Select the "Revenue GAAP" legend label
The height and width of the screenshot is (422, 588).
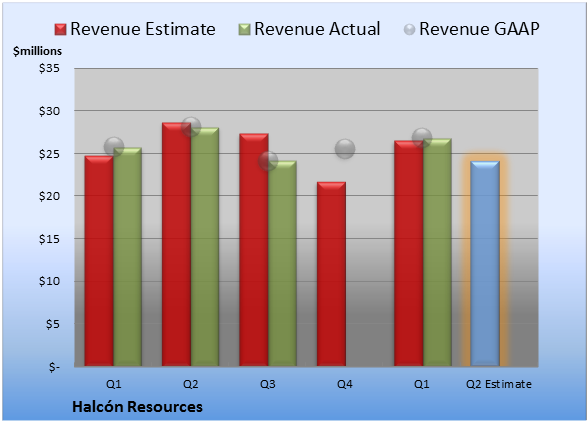point(479,29)
